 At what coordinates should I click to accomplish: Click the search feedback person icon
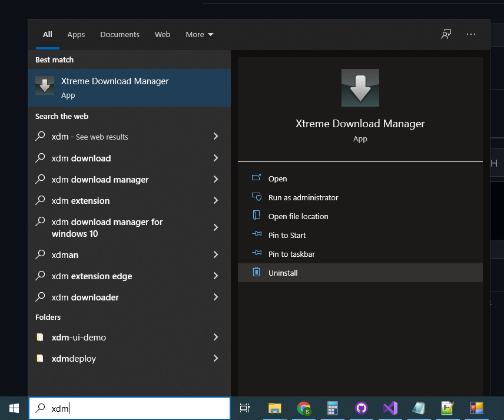coord(446,34)
